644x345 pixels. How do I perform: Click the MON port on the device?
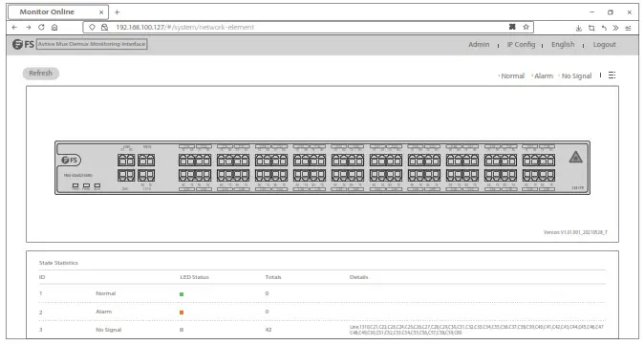pos(146,160)
